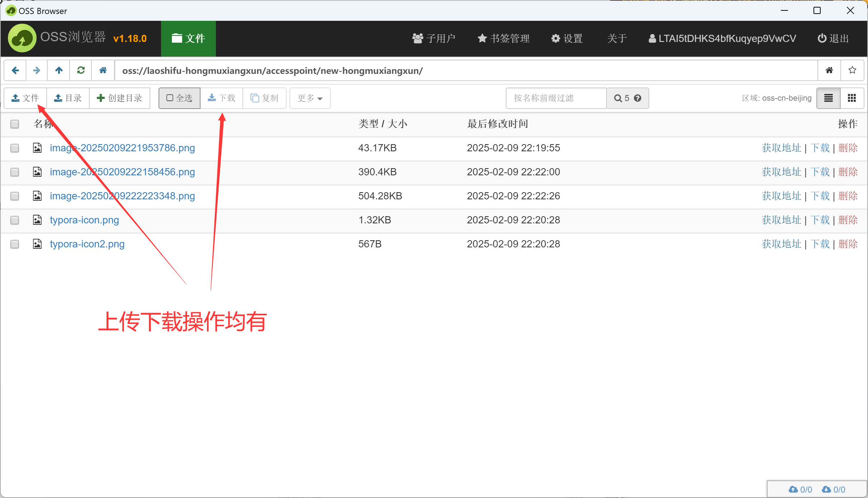
Task: Click the back navigation arrow
Action: [15, 70]
